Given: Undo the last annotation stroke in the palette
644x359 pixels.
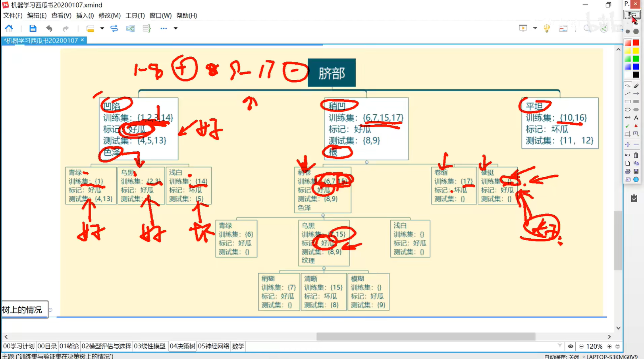Looking at the screenshot, I should click(628, 155).
